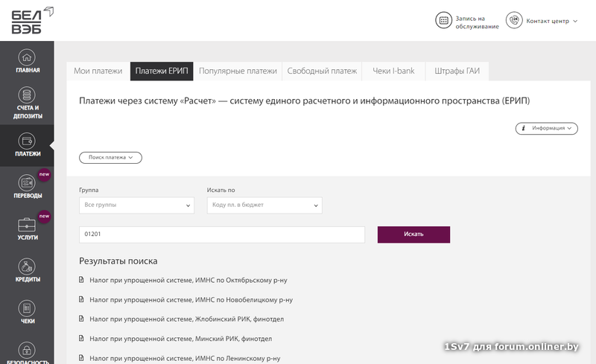Open Безопасность lock sidebar icon
Image resolution: width=596 pixels, height=364 pixels.
(x=27, y=350)
